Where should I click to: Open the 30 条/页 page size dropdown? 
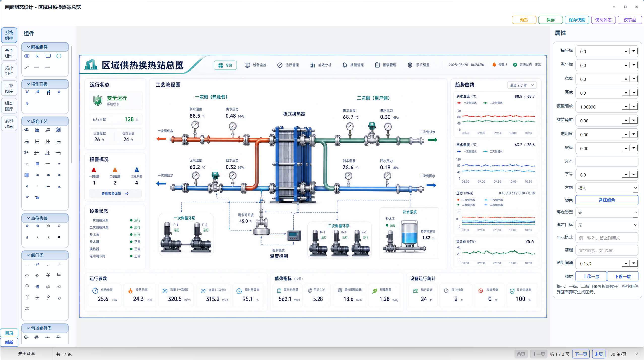pyautogui.click(x=624, y=354)
